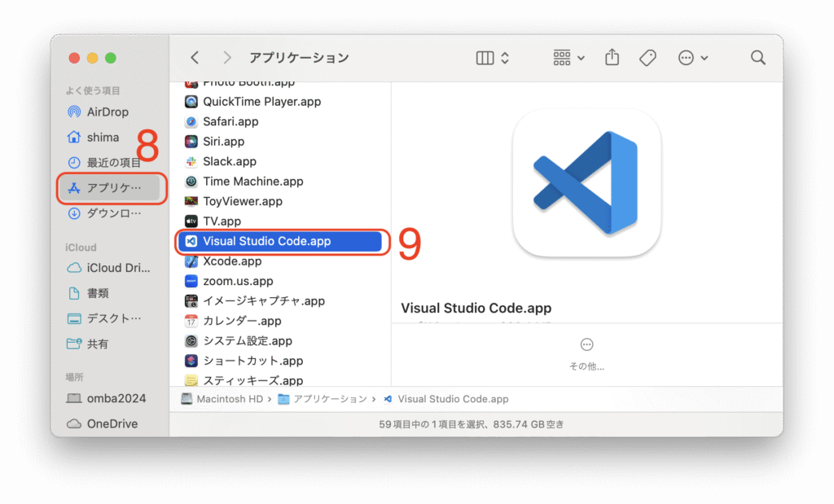This screenshot has height=504, width=834.
Task: Select the Safari.app compass icon
Action: [x=191, y=121]
